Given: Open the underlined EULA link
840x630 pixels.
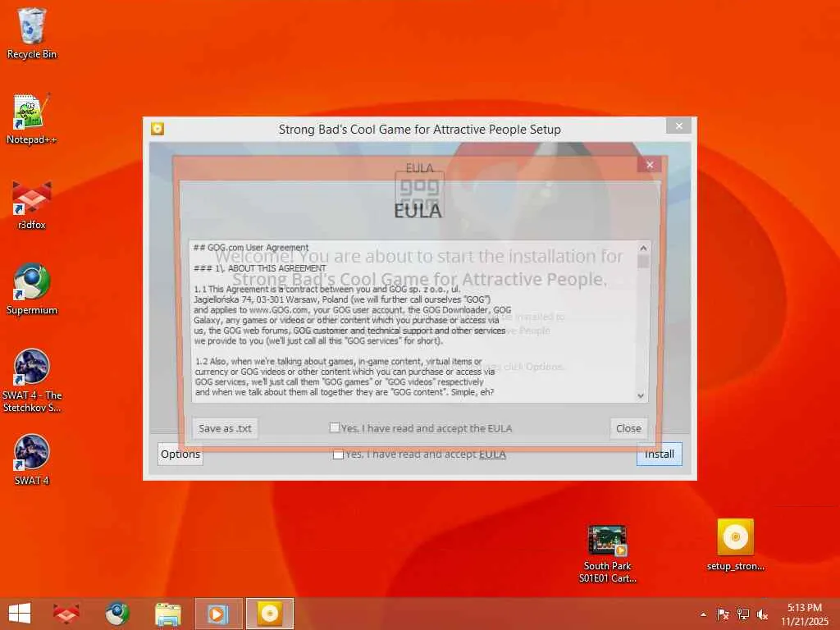Looking at the screenshot, I should coord(492,454).
